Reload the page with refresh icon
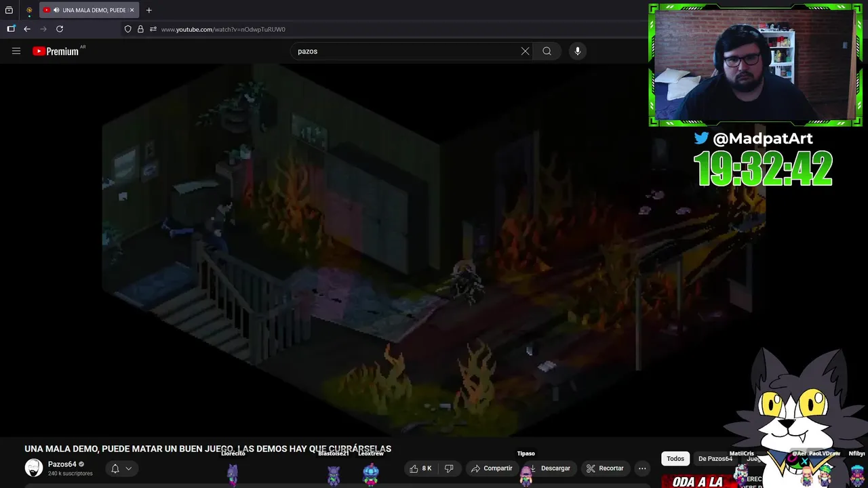Viewport: 868px width, 488px height. (60, 29)
